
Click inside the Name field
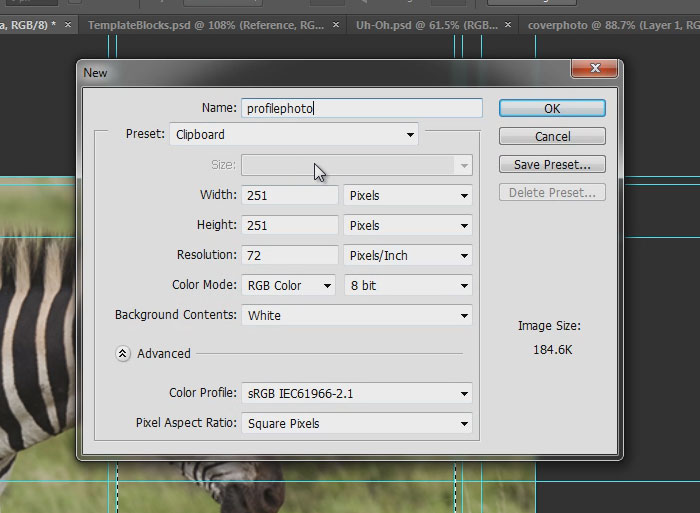tap(362, 108)
